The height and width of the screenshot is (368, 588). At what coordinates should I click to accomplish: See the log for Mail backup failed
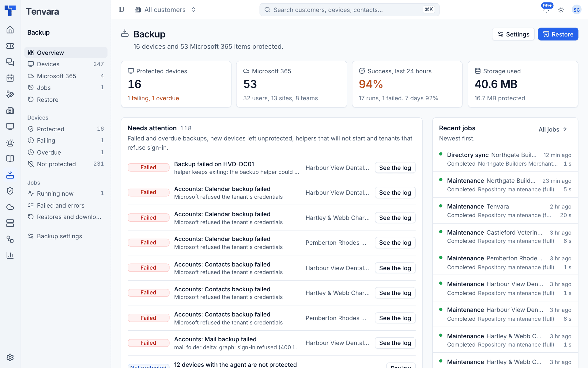coord(395,343)
